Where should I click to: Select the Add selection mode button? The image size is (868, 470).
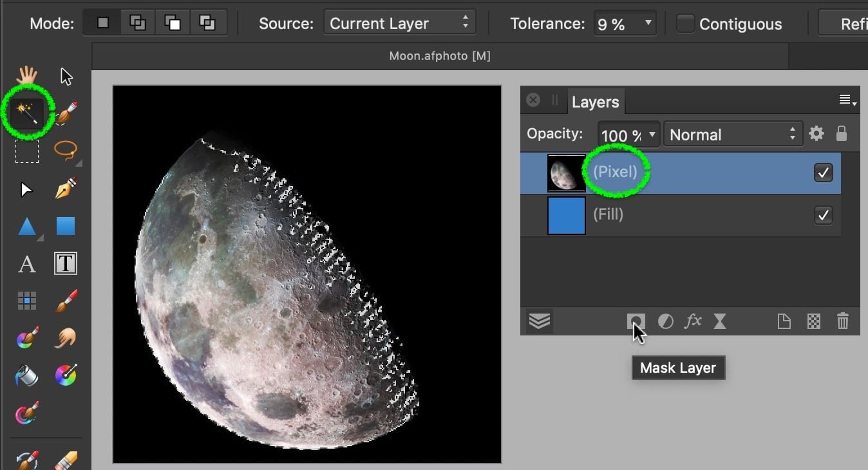click(137, 23)
